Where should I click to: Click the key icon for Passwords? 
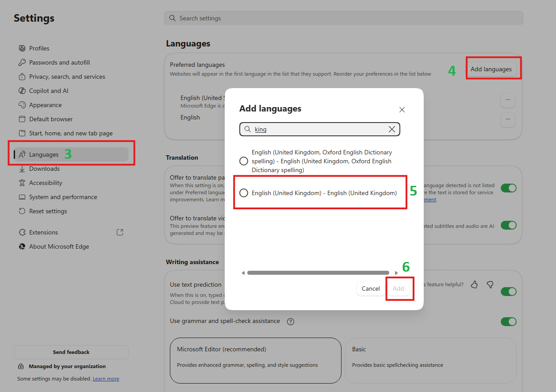[22, 62]
